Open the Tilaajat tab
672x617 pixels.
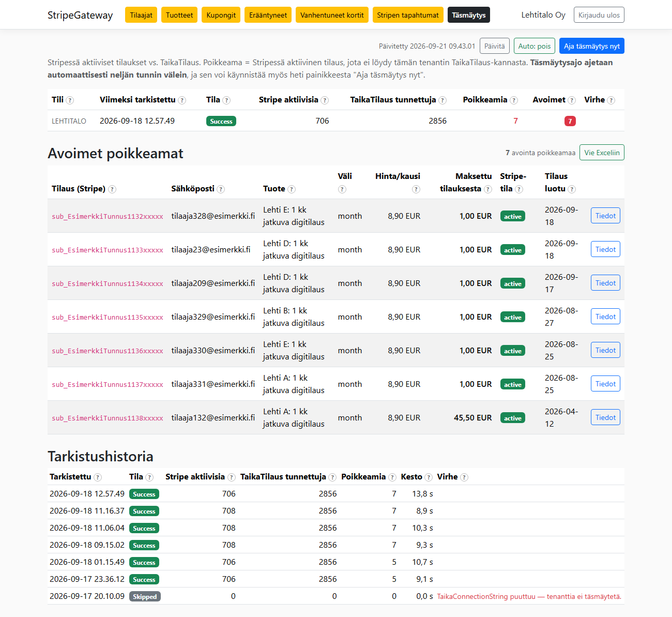[x=141, y=15]
